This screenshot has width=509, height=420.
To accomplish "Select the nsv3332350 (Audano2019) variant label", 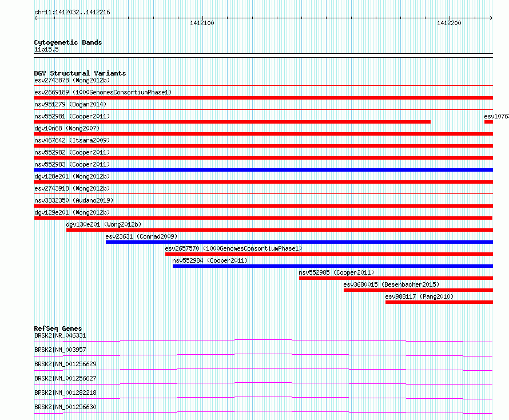I will click(74, 200).
